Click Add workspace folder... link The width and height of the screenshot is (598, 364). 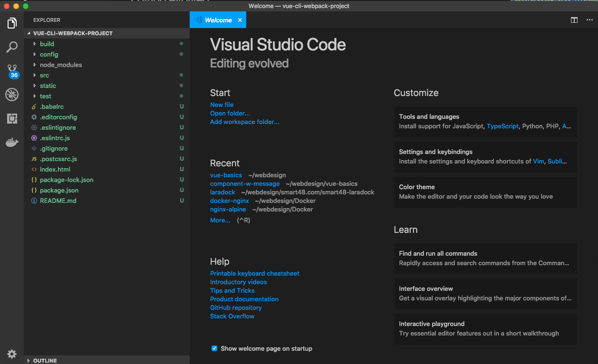[x=245, y=122]
